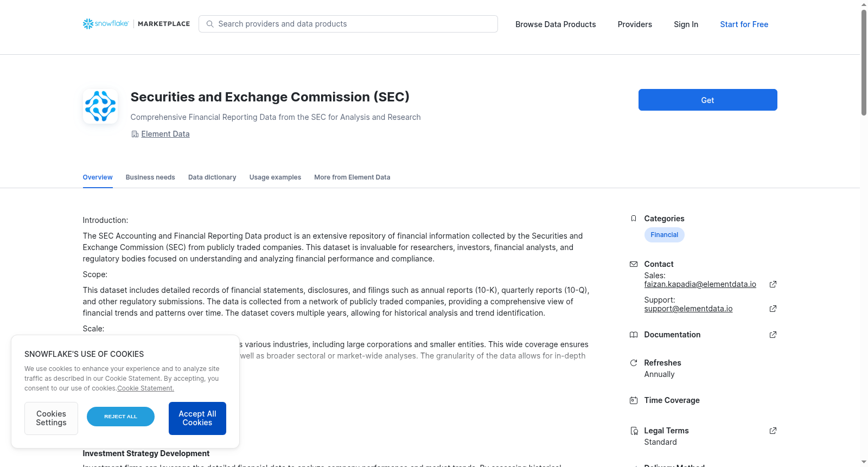Click the Legal Terms document icon
Viewport: 868px width, 467px height.
pyautogui.click(x=634, y=431)
